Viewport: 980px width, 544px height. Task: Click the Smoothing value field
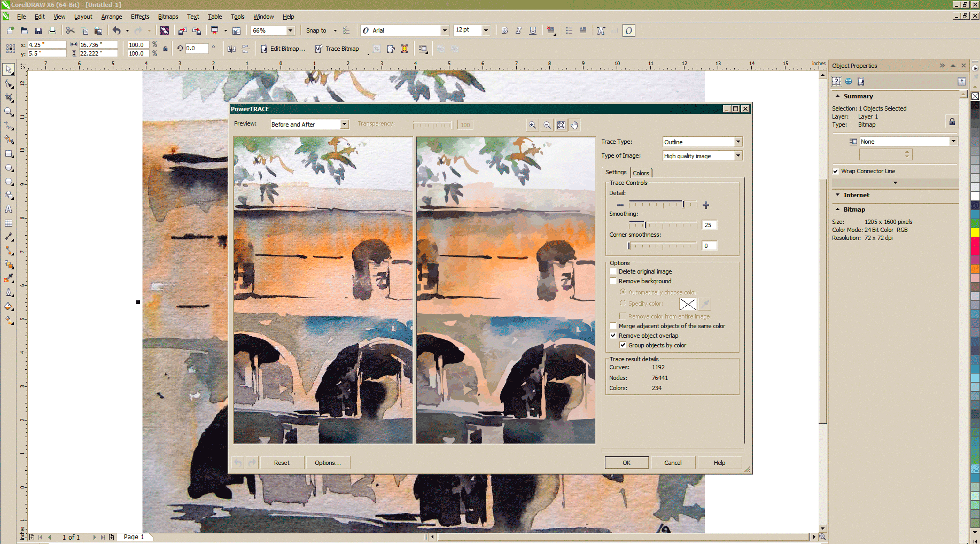709,225
